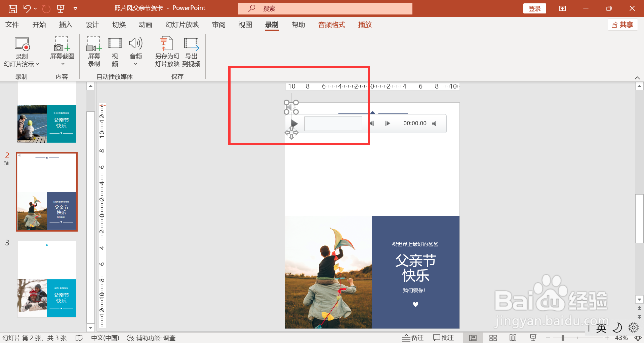Select slide 1 thumbnail with fishing photo
The image size is (644, 343).
[47, 113]
